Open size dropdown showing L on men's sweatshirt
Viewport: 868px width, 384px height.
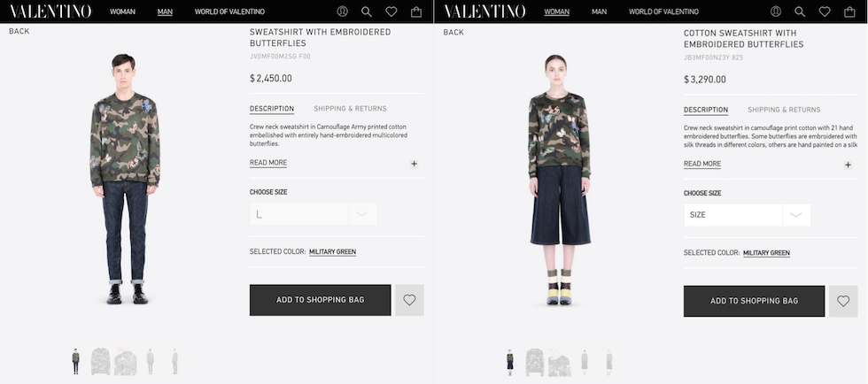(x=314, y=214)
